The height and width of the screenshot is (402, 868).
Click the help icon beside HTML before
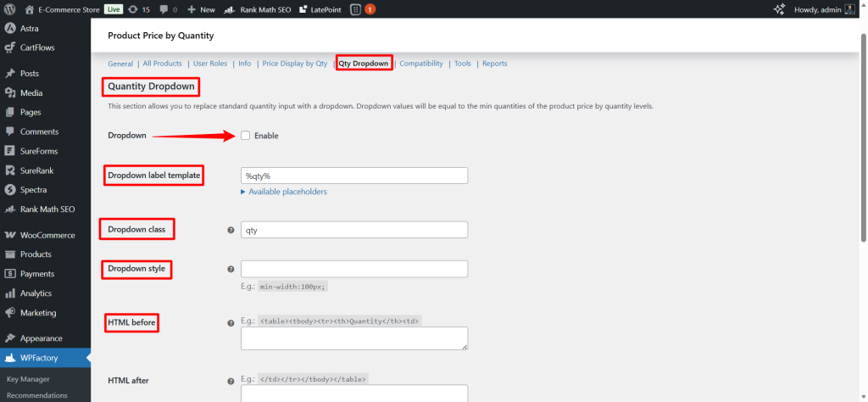(231, 323)
